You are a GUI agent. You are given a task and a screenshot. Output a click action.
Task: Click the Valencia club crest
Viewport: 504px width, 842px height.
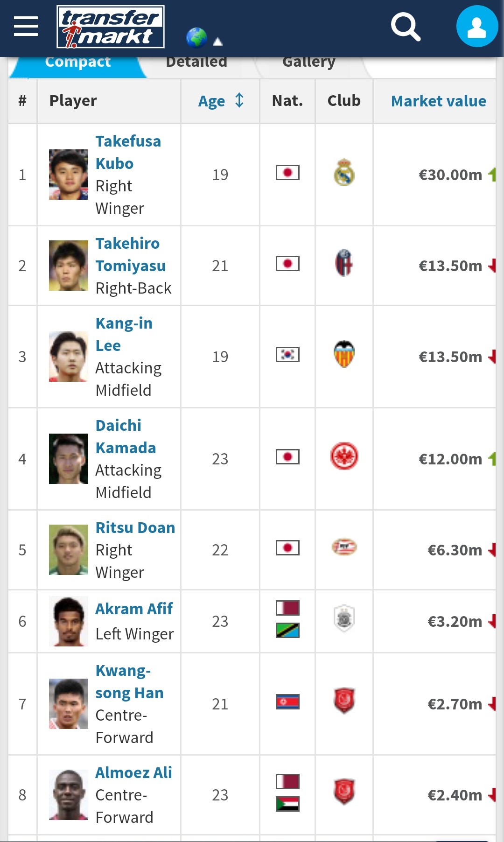pos(344,354)
